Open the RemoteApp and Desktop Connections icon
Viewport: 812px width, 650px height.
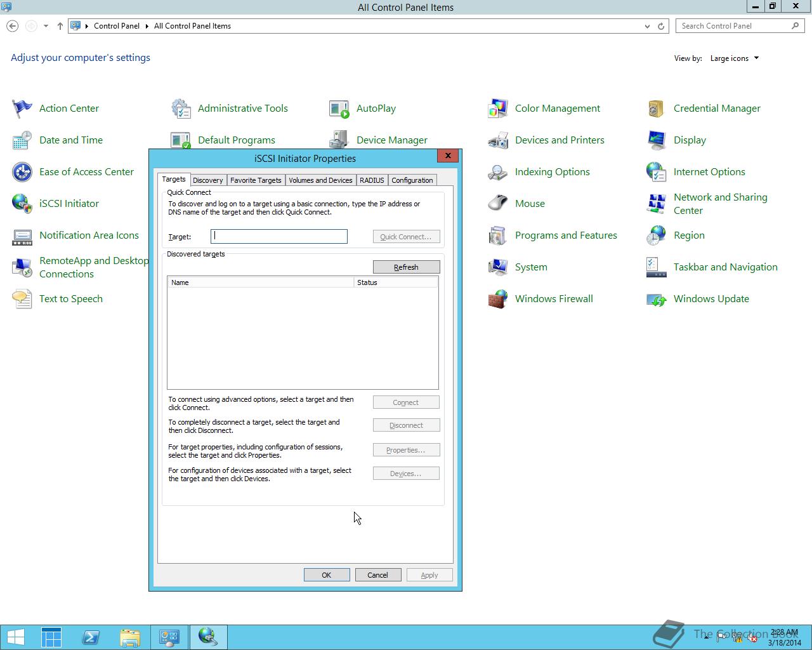tap(22, 267)
